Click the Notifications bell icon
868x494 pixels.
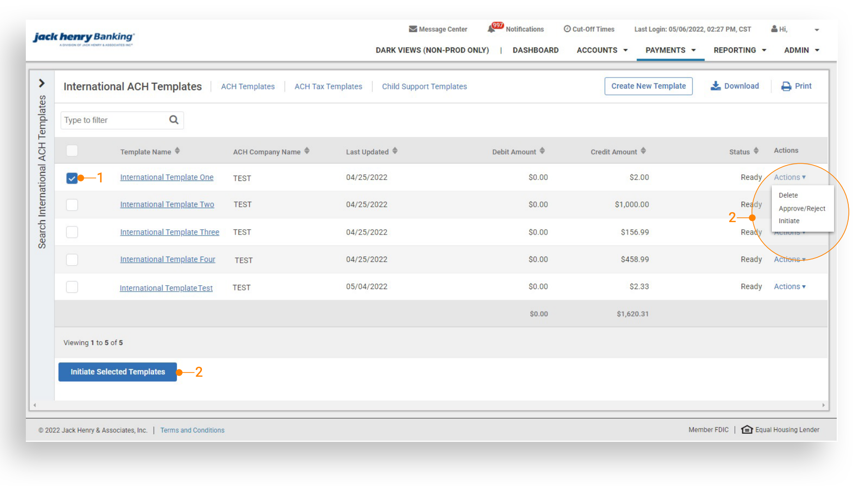click(491, 29)
